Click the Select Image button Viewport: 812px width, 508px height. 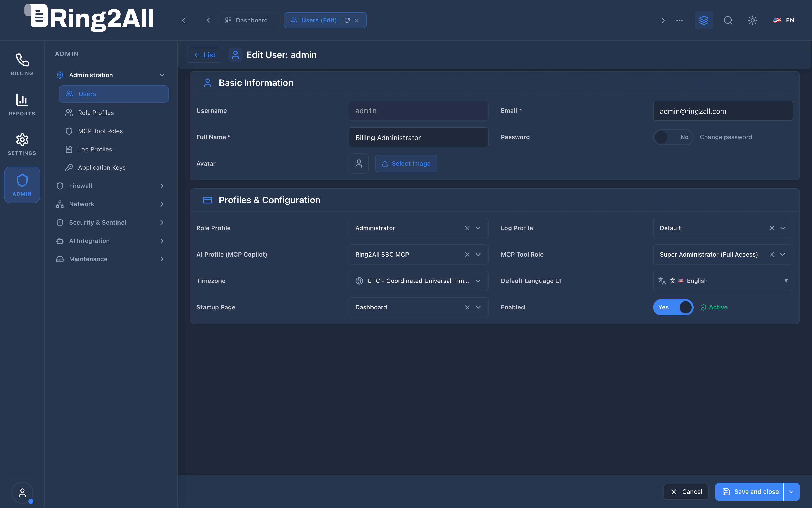click(x=406, y=164)
